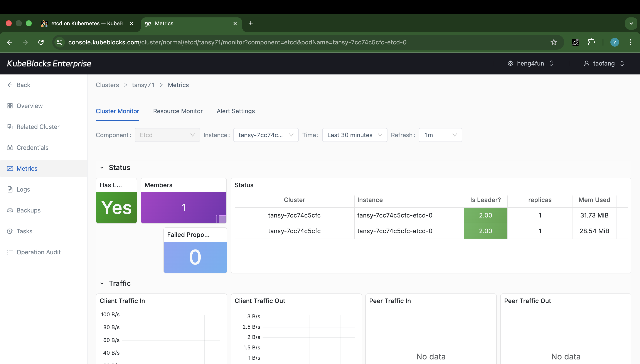The height and width of the screenshot is (364, 640).
Task: Click Clusters breadcrumb link
Action: pyautogui.click(x=108, y=85)
